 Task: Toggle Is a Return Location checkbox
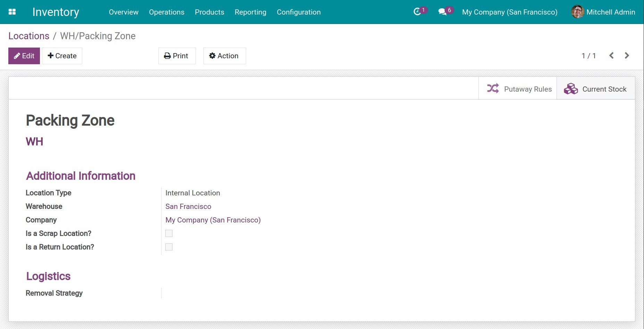(x=169, y=247)
